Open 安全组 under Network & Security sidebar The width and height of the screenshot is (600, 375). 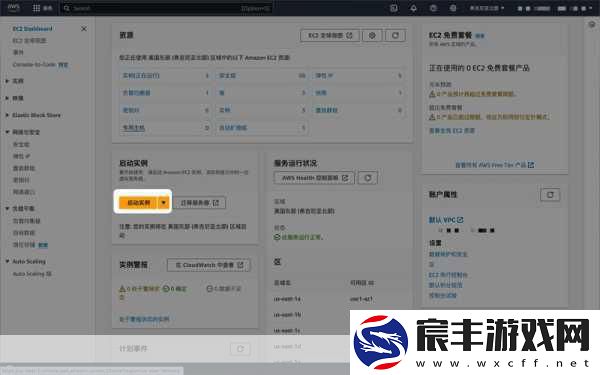[21, 145]
